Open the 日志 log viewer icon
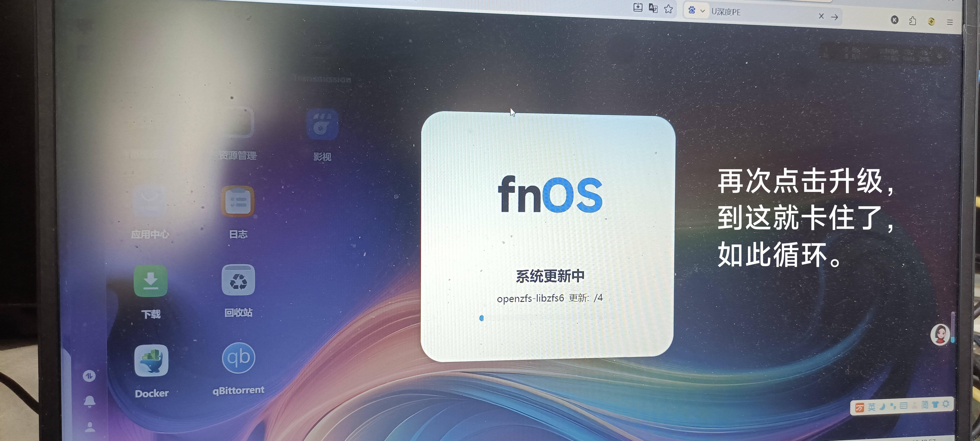This screenshot has width=980, height=441. 238,201
